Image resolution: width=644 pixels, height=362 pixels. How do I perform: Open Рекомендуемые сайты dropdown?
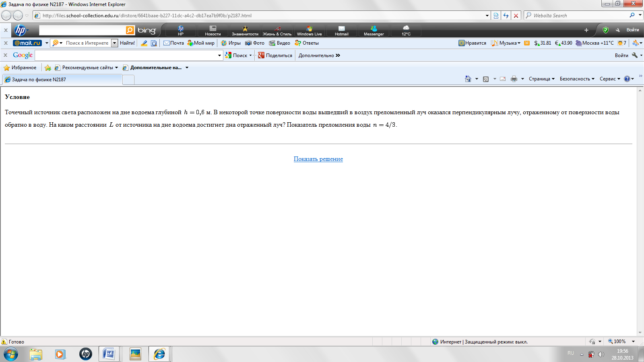[x=86, y=68]
